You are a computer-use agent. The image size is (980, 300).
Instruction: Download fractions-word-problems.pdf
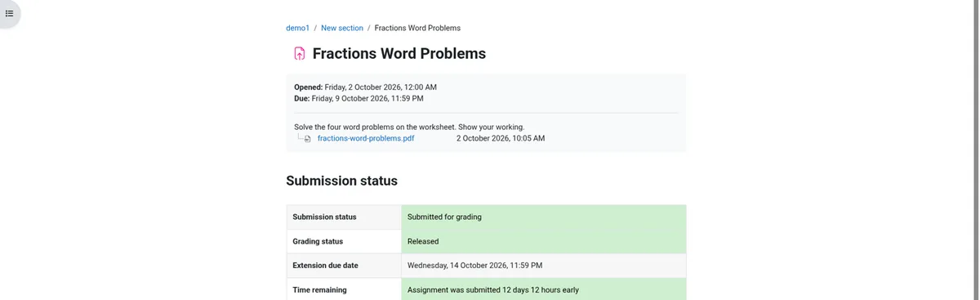coord(366,139)
